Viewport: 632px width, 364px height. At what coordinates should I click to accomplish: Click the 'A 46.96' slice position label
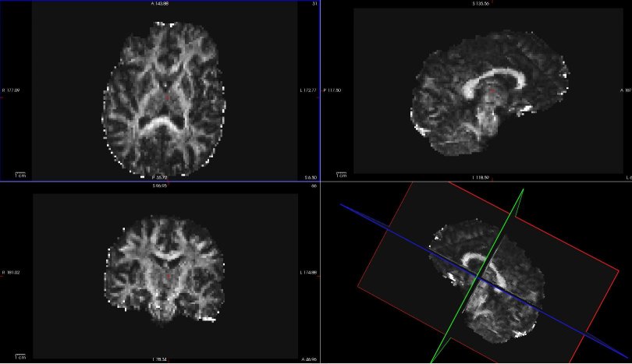click(309, 359)
